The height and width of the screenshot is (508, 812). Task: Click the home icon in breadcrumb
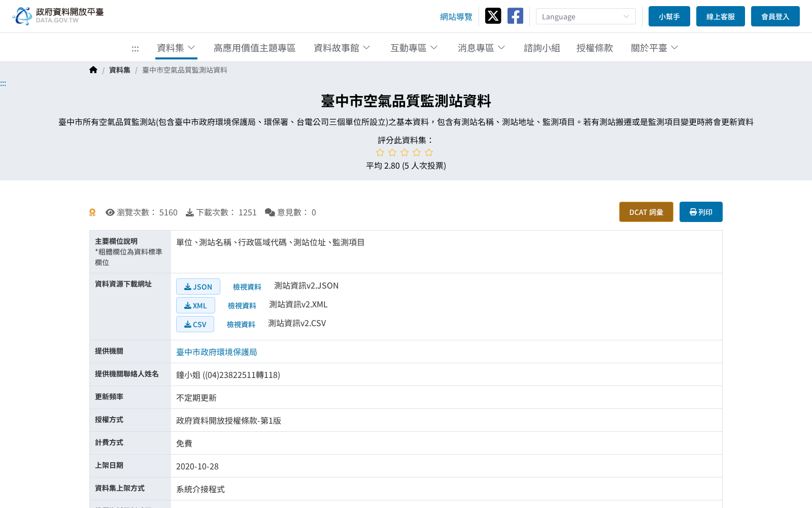pos(93,70)
